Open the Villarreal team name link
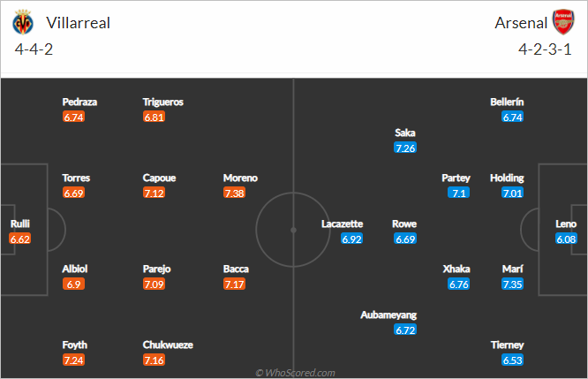This screenshot has width=588, height=379. [78, 23]
